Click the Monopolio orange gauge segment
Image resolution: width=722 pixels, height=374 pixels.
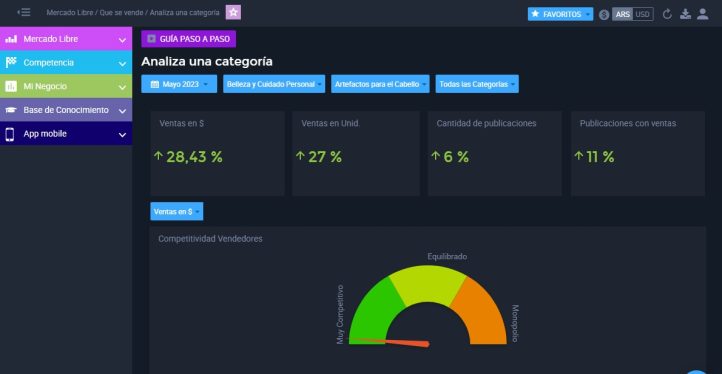point(483,314)
